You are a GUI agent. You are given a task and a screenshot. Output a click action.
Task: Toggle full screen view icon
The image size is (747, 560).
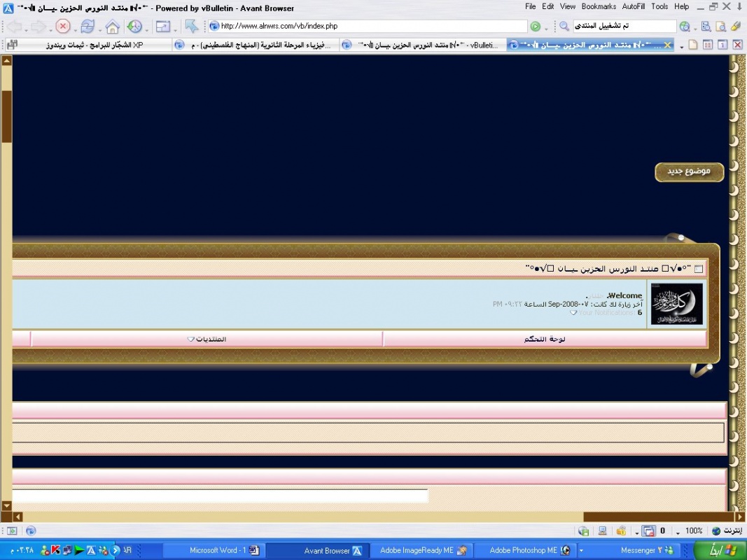(163, 27)
